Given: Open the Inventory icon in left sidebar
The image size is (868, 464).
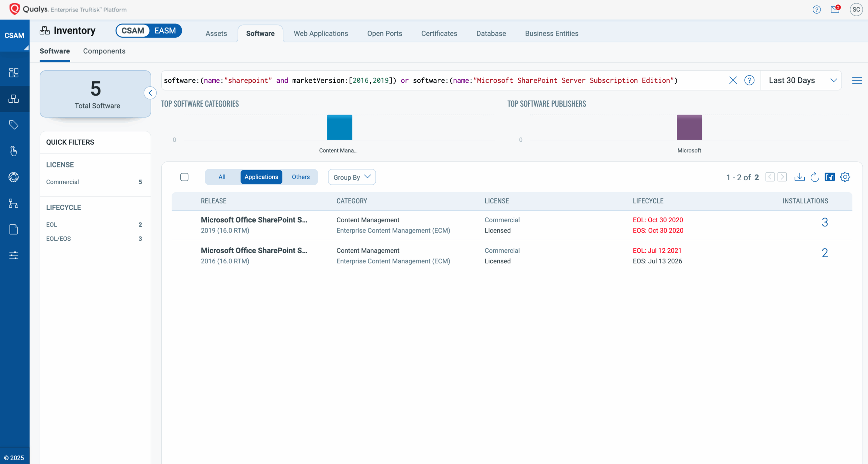Looking at the screenshot, I should (x=14, y=99).
